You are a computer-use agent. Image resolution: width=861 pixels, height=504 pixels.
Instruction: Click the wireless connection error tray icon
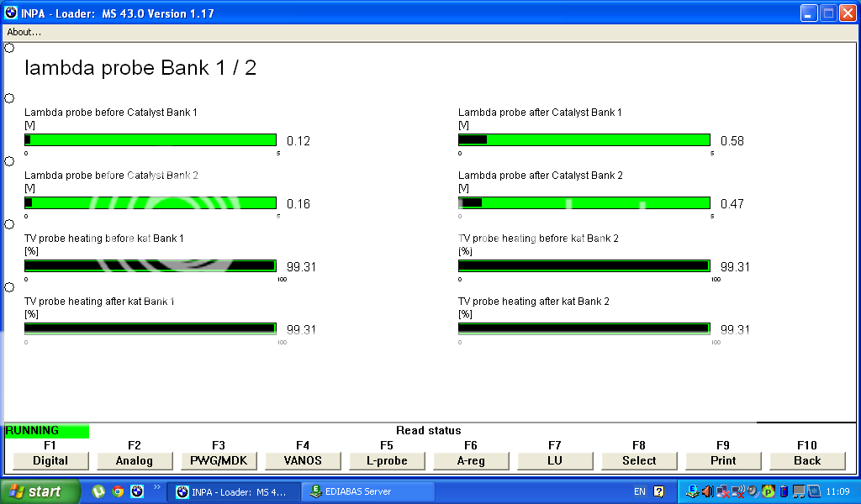click(x=737, y=491)
